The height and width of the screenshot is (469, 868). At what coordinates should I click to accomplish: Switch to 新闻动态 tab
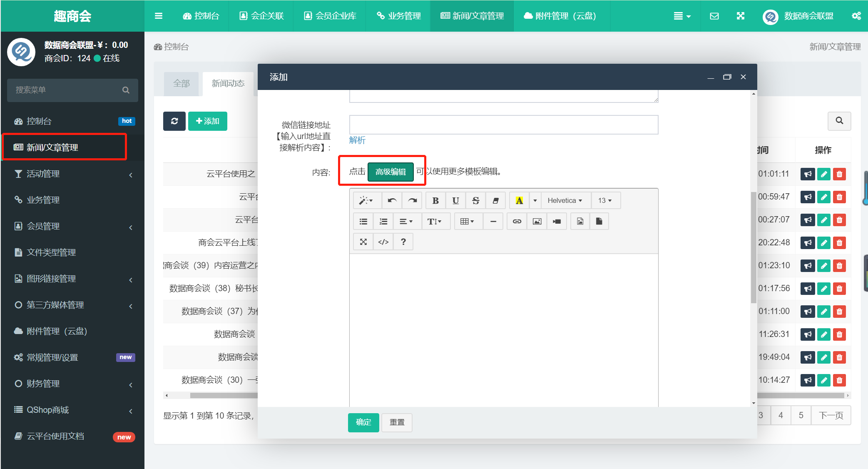coord(228,83)
